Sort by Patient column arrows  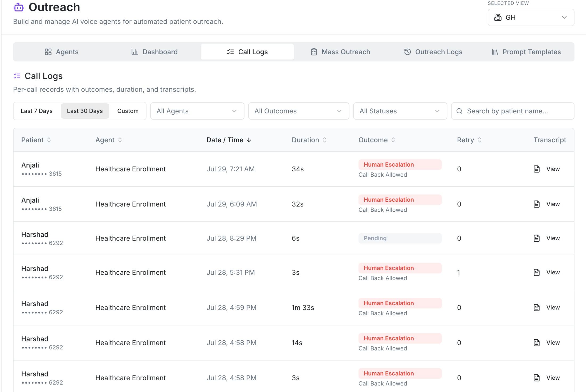click(49, 140)
